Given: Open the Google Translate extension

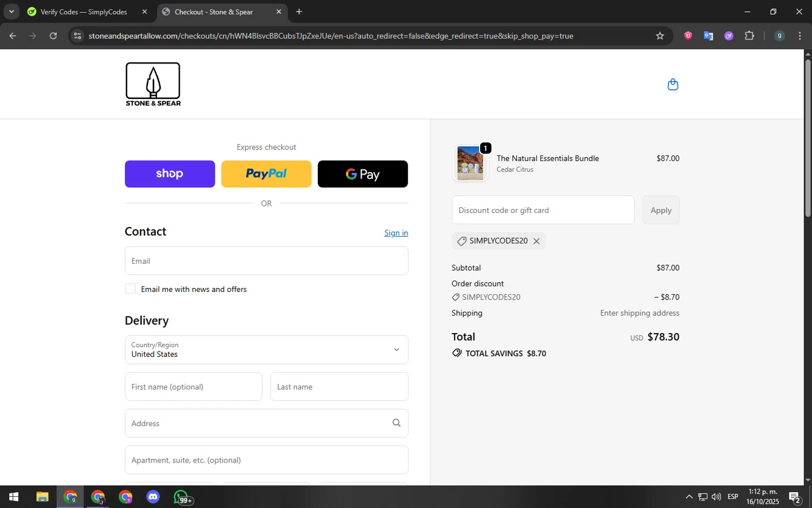Looking at the screenshot, I should (708, 36).
